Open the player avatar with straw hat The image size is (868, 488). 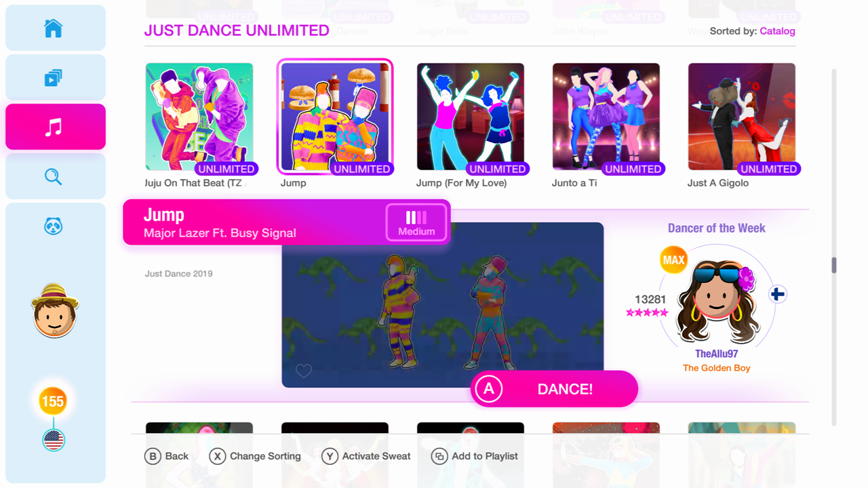pyautogui.click(x=55, y=310)
